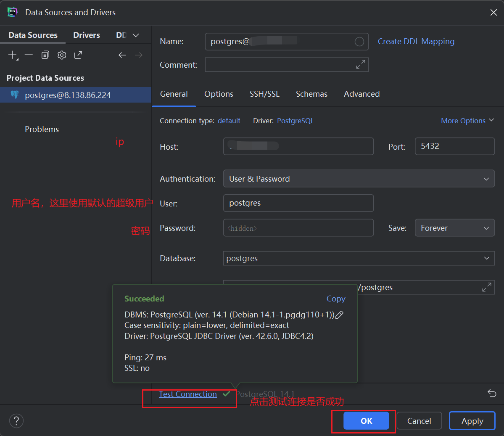The height and width of the screenshot is (436, 504).
Task: Copy the succeeded connection result
Action: (x=336, y=299)
